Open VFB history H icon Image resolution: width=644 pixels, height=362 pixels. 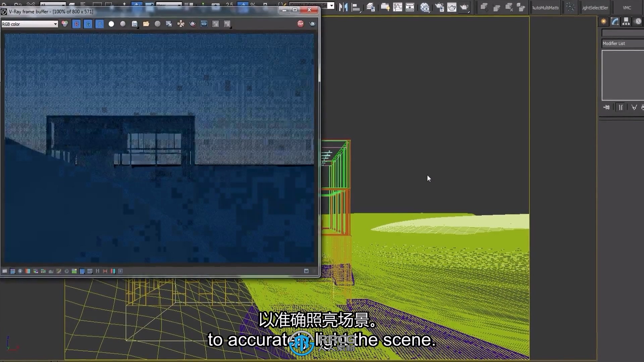click(x=98, y=271)
